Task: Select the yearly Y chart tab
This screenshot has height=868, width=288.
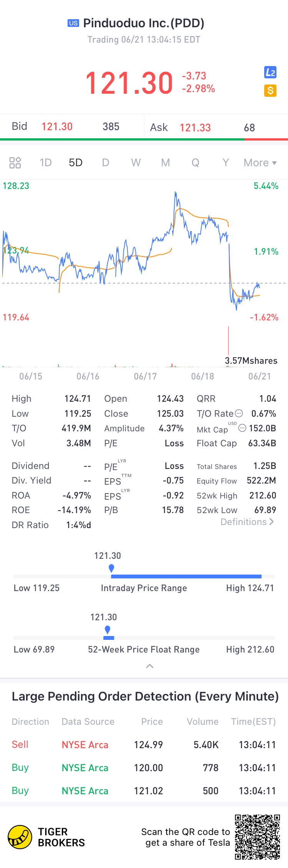Action: point(226,163)
